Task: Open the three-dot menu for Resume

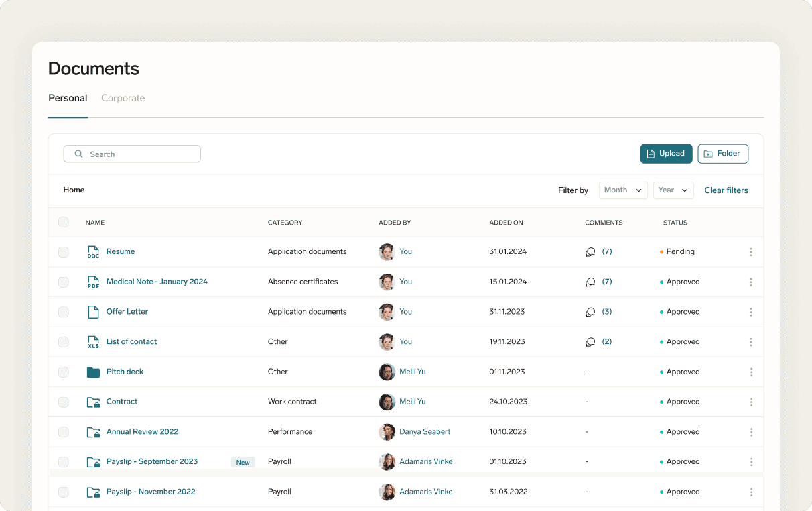Action: click(x=751, y=252)
